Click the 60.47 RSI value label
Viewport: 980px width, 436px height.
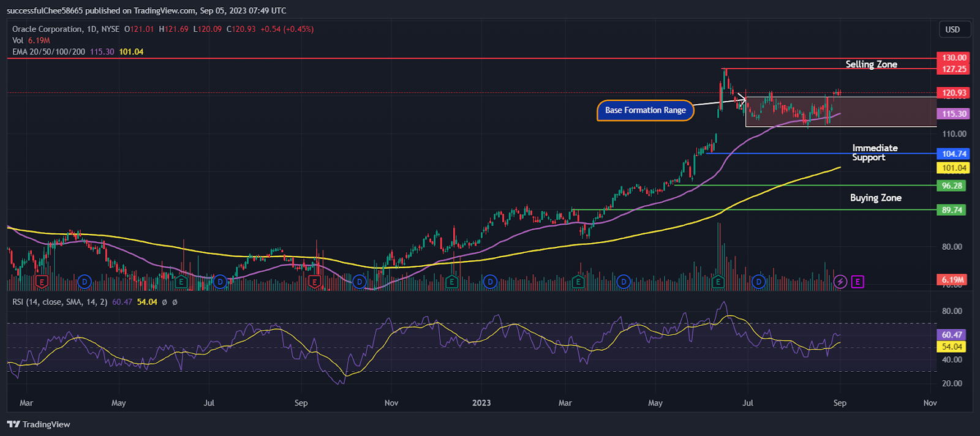pos(952,335)
